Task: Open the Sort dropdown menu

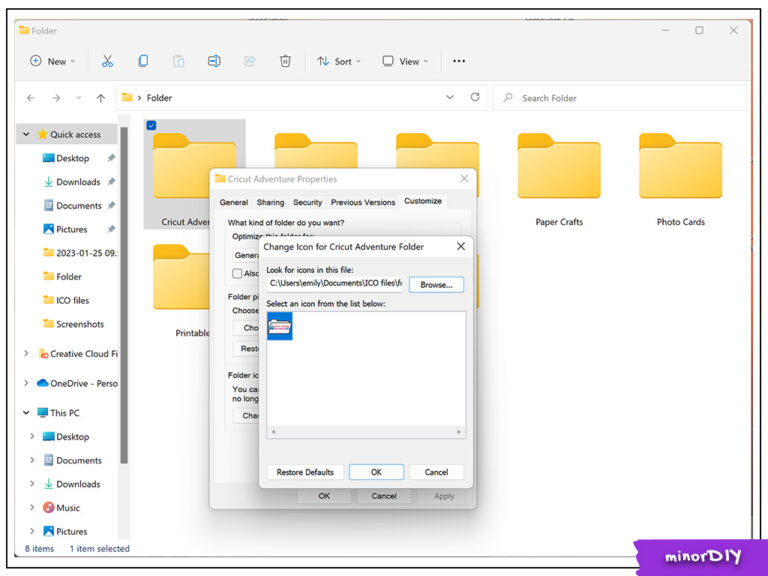Action: click(x=338, y=61)
